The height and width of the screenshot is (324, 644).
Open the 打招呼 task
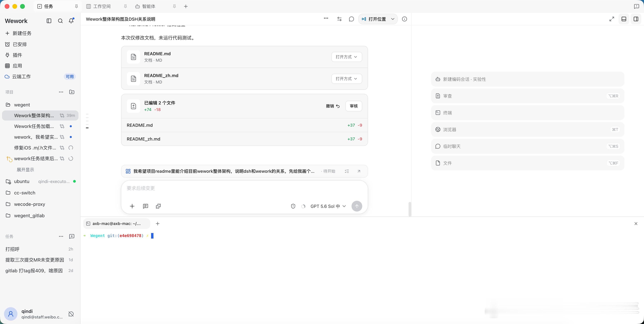pyautogui.click(x=40, y=249)
